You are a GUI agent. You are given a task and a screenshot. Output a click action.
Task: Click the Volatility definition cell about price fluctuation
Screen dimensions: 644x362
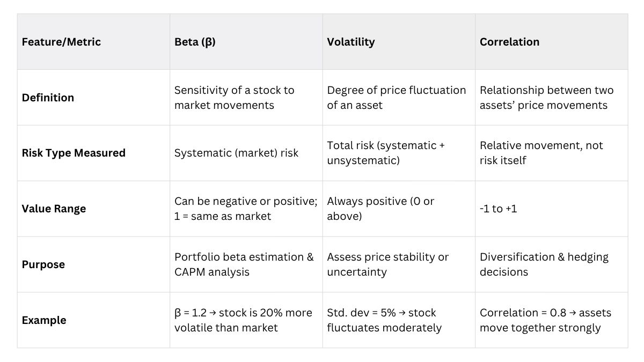(396, 98)
